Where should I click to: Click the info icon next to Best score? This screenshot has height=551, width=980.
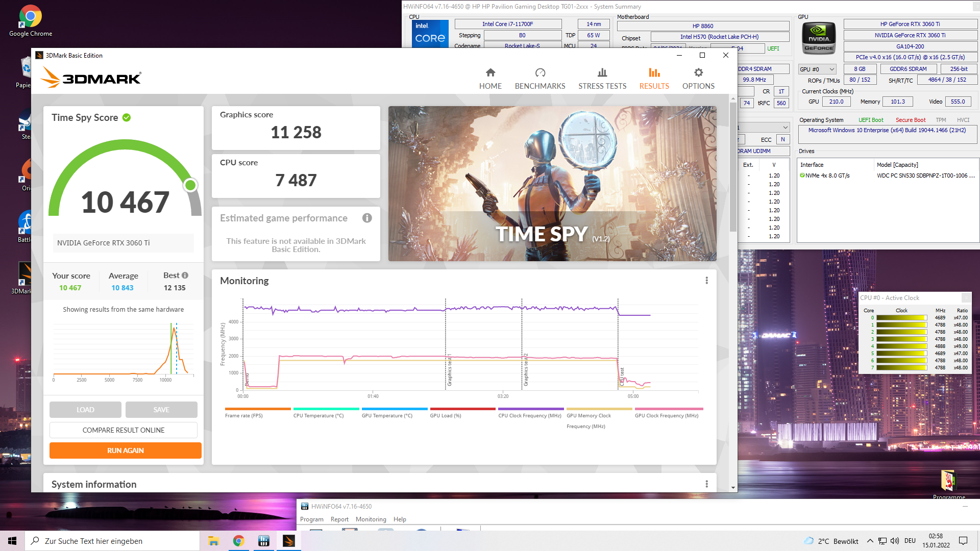185,275
